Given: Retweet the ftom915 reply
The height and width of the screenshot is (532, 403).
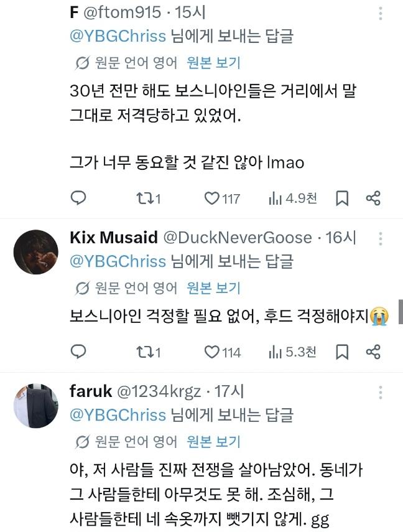Looking at the screenshot, I should coord(148,198).
